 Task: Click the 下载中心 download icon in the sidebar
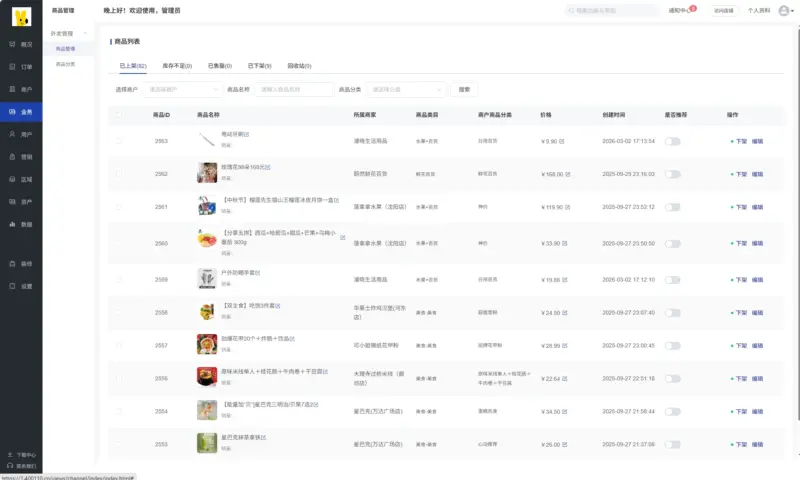[x=10, y=455]
